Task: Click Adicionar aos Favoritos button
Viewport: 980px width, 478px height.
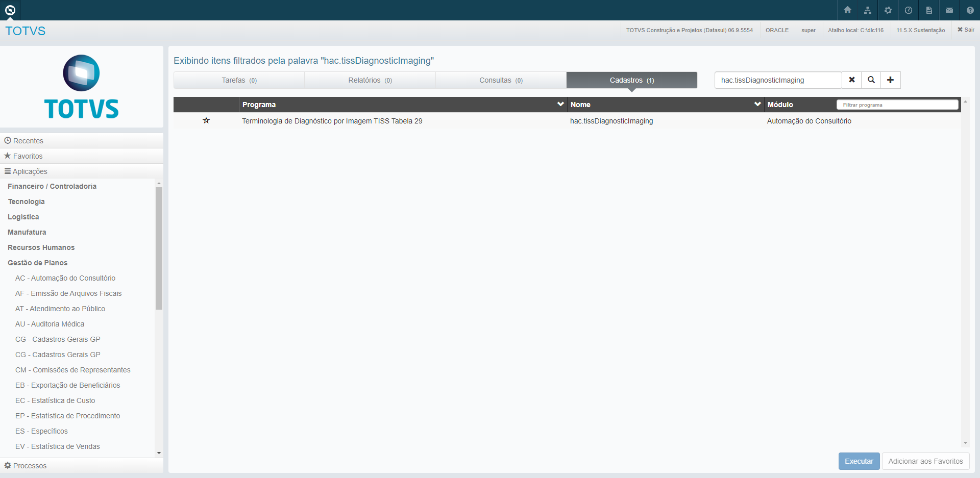Action: click(925, 461)
